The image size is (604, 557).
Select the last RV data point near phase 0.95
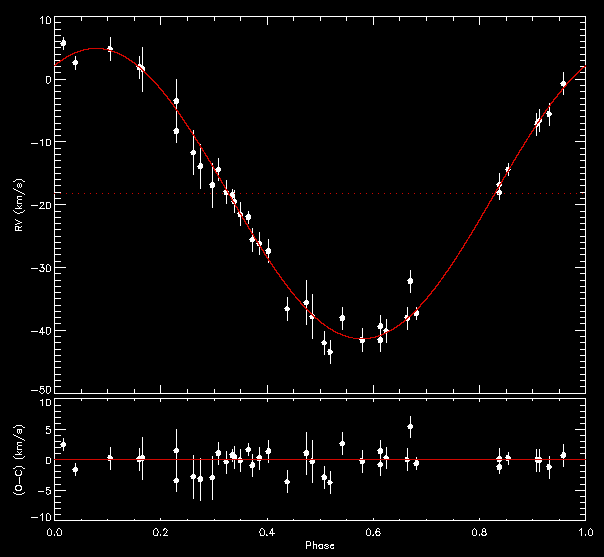click(563, 85)
